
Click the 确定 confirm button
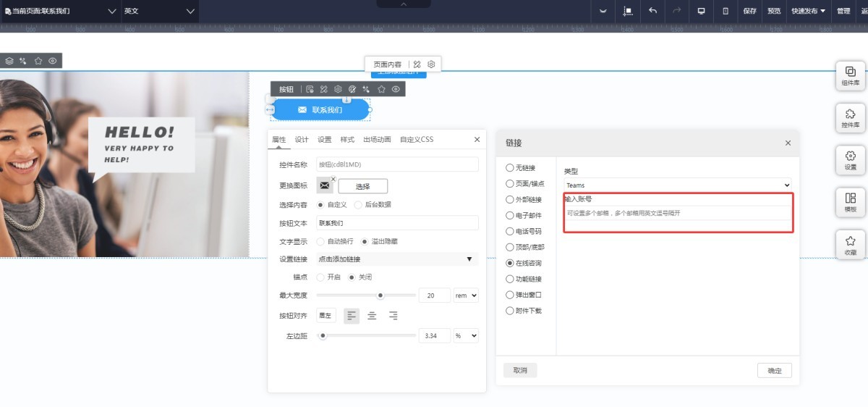[x=774, y=371]
